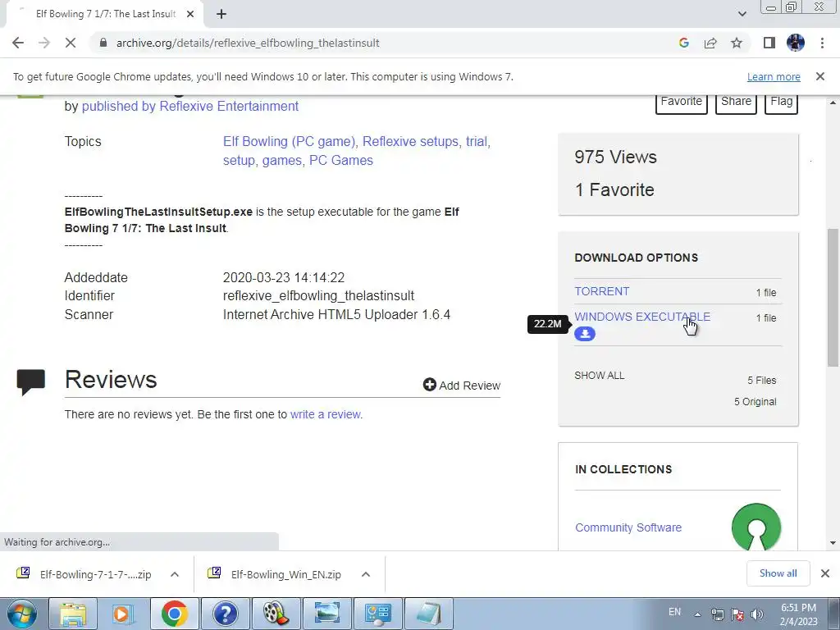Open the trial topic link
The height and width of the screenshot is (630, 840).
[x=477, y=141]
